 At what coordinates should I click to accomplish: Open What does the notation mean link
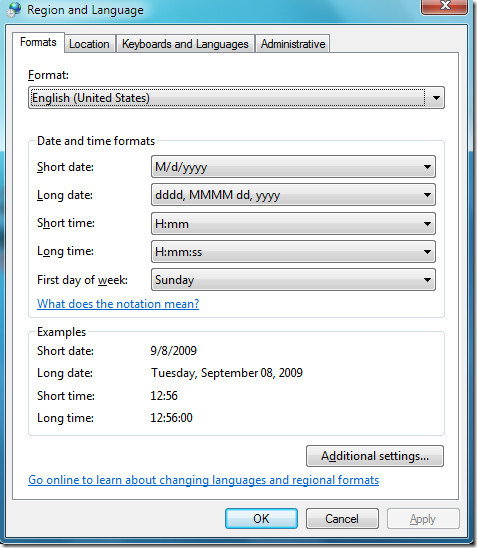tap(118, 304)
